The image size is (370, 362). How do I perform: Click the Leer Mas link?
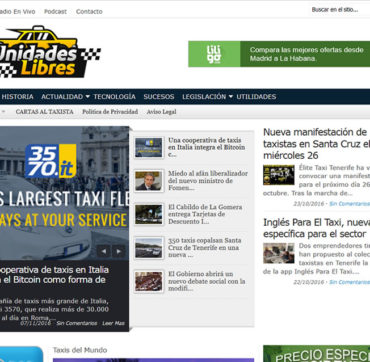click(x=113, y=323)
